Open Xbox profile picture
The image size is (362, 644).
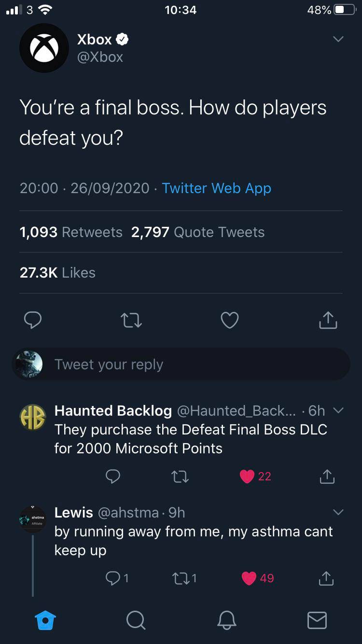[x=44, y=48]
